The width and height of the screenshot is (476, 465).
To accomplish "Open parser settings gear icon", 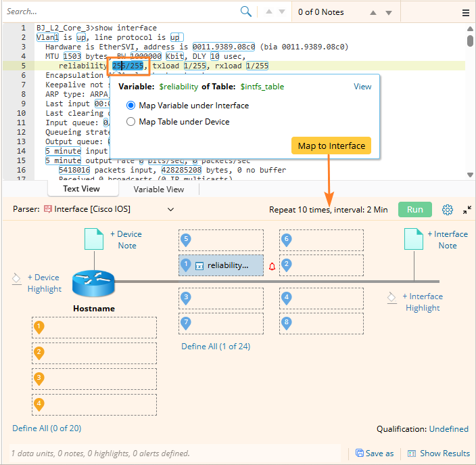I will tap(447, 210).
